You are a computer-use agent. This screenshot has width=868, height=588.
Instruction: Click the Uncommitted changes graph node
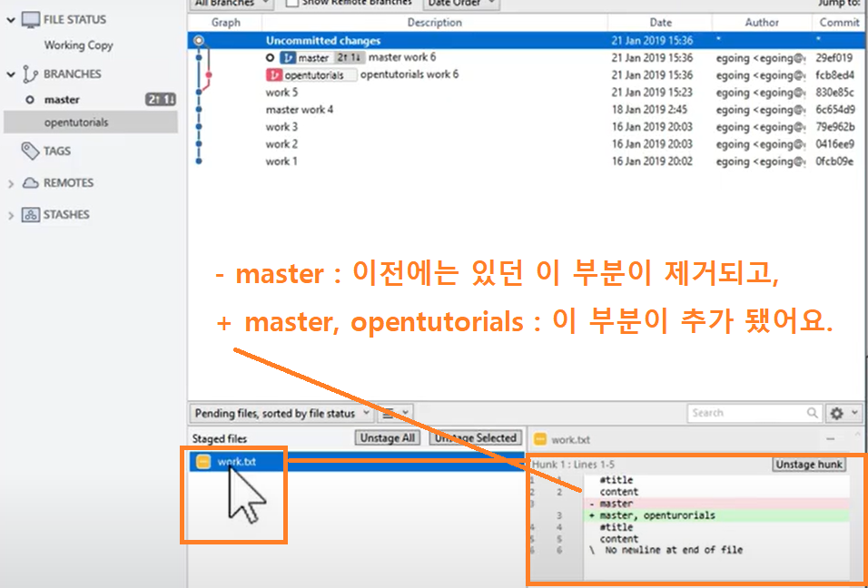pos(199,41)
